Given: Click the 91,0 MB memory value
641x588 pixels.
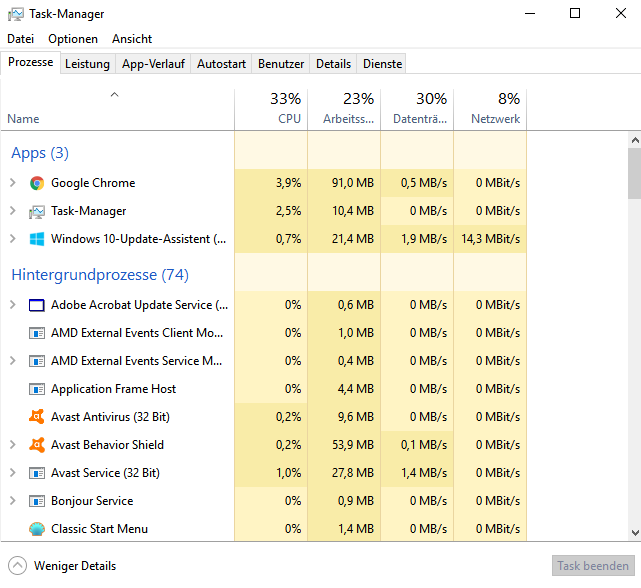Looking at the screenshot, I should click(x=353, y=183).
